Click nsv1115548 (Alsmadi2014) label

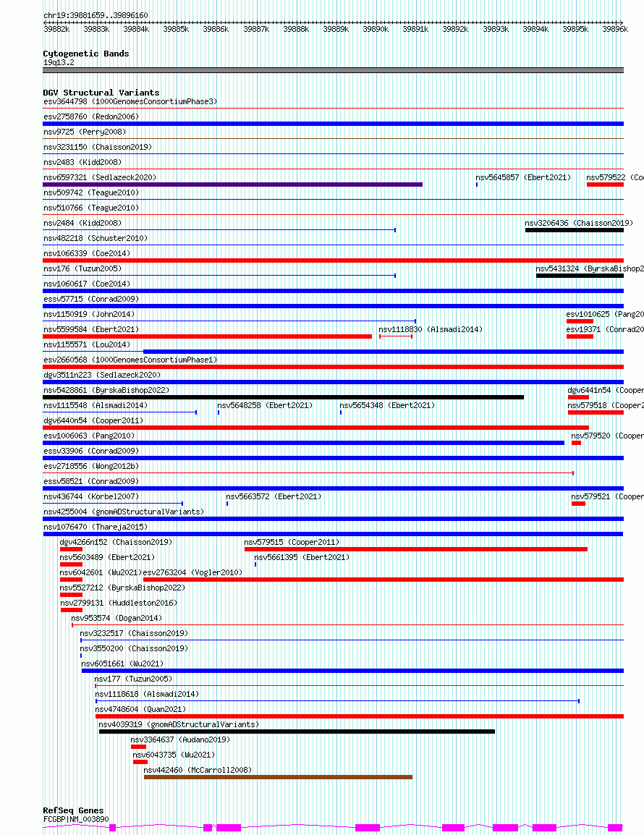pyautogui.click(x=96, y=406)
